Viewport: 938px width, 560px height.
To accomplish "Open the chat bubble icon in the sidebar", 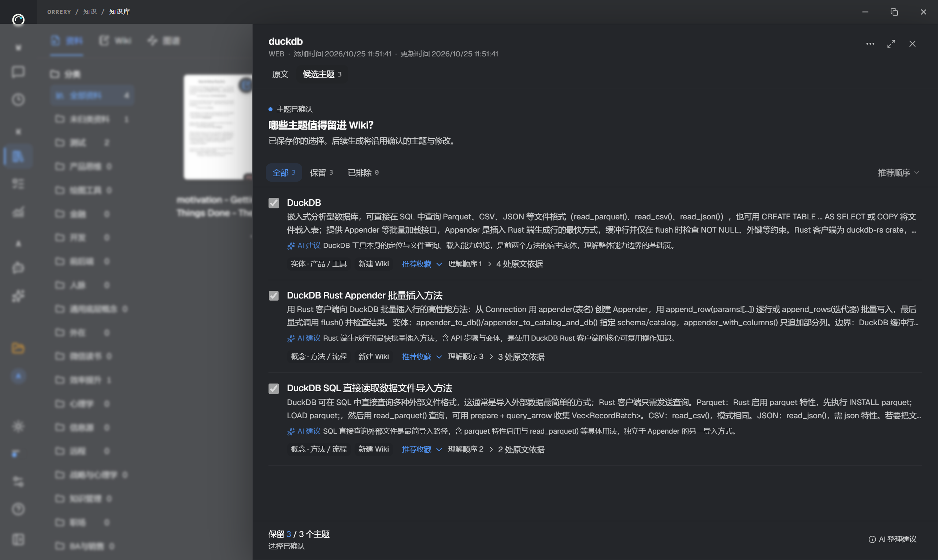I will coord(18,72).
